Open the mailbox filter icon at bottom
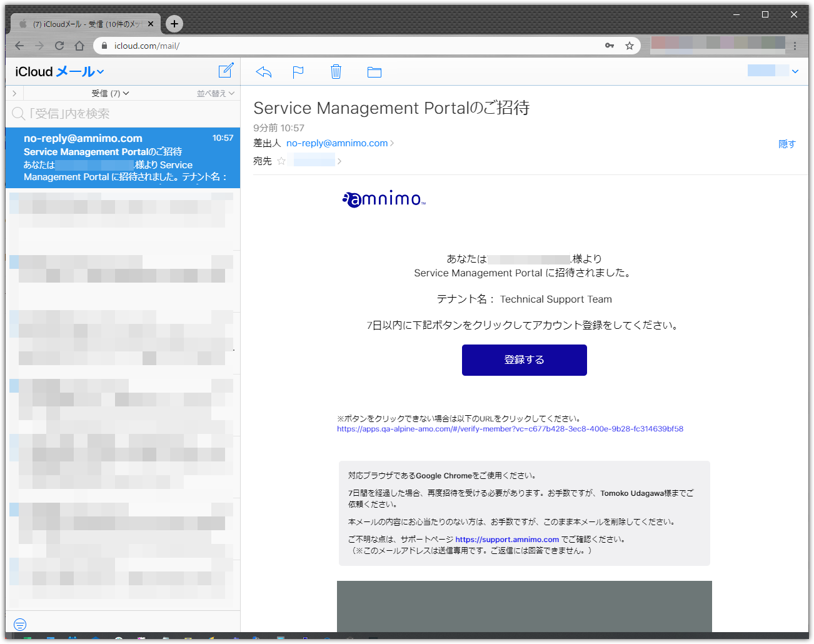 (x=20, y=624)
